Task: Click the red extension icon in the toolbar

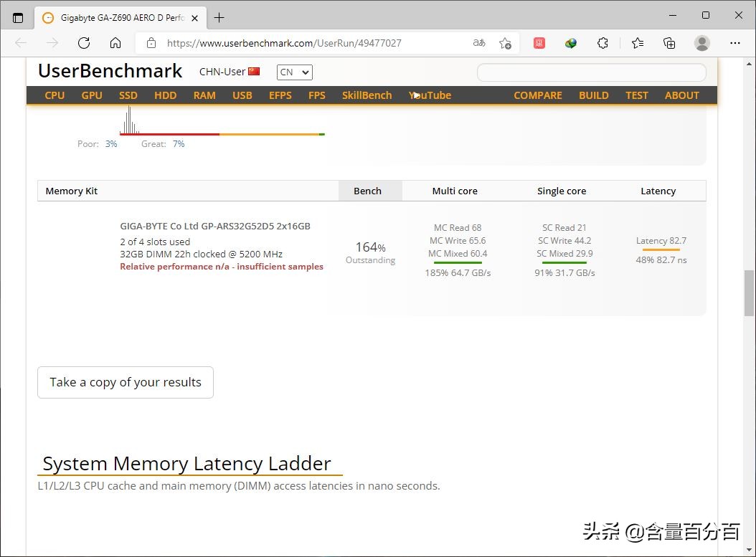Action: pos(539,43)
